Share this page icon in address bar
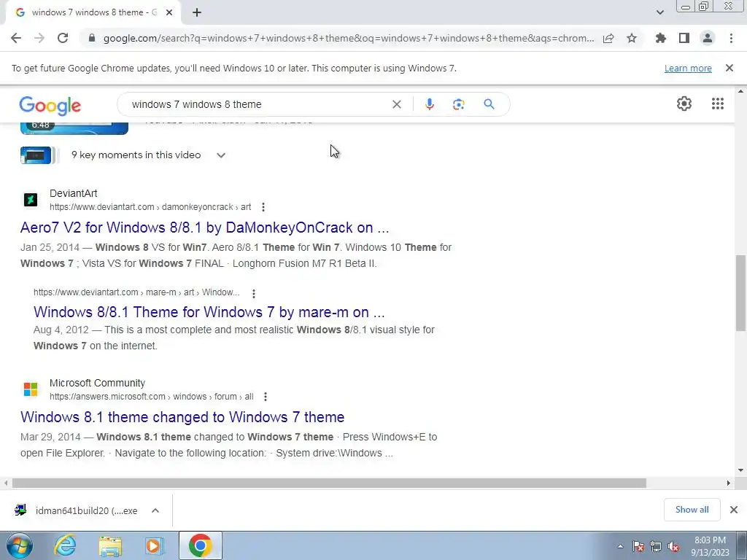Image resolution: width=747 pixels, height=560 pixels. 608,38
